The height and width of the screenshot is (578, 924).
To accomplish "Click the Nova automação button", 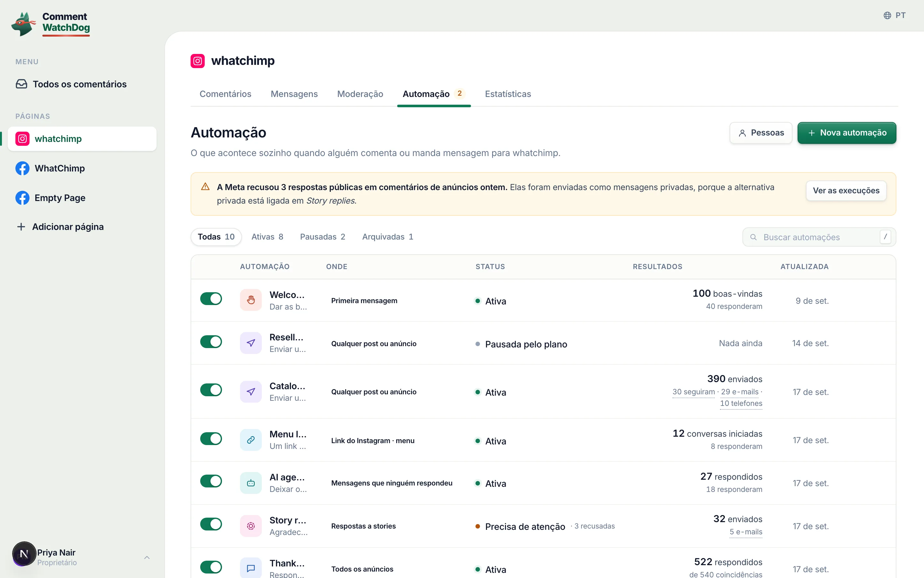I will [846, 133].
